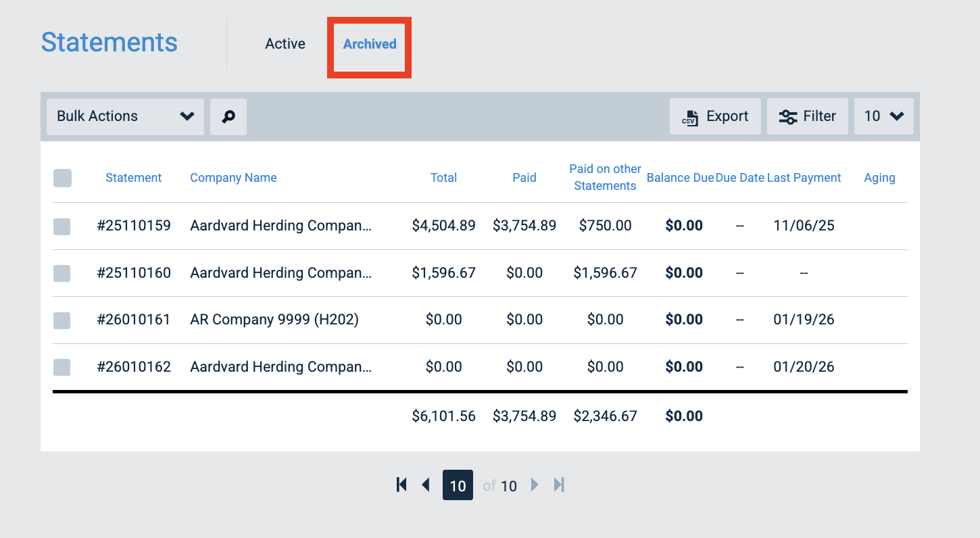Image resolution: width=980 pixels, height=538 pixels.
Task: Select checkbox for statement #26010162
Action: coord(62,367)
